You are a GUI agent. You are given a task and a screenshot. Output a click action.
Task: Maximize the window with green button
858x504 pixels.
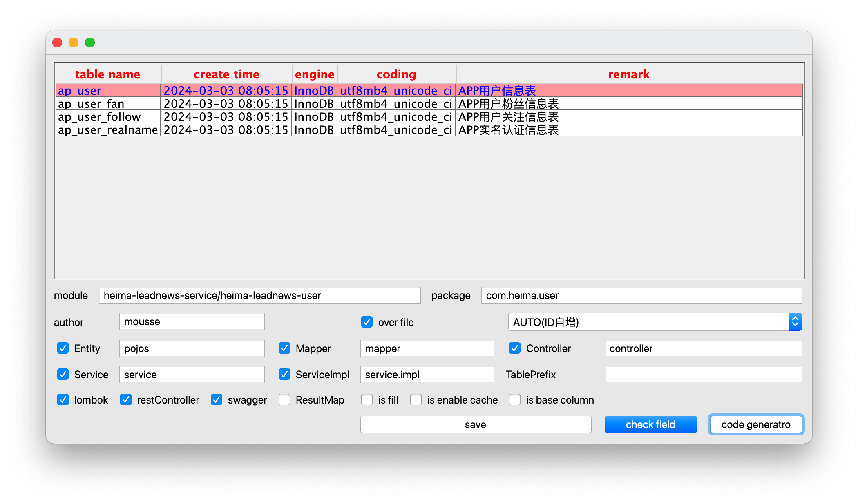90,42
